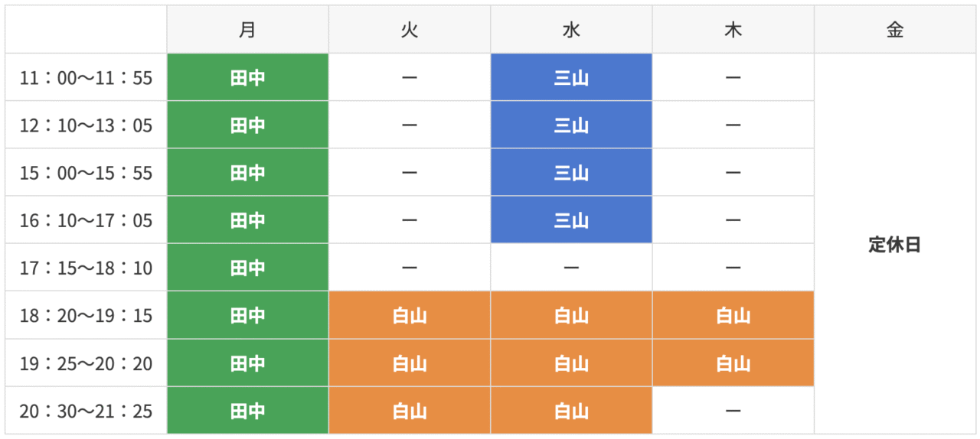Choose 田中 in the Monday 20:30〜21:25 slot
The image size is (980, 439).
coord(247,411)
